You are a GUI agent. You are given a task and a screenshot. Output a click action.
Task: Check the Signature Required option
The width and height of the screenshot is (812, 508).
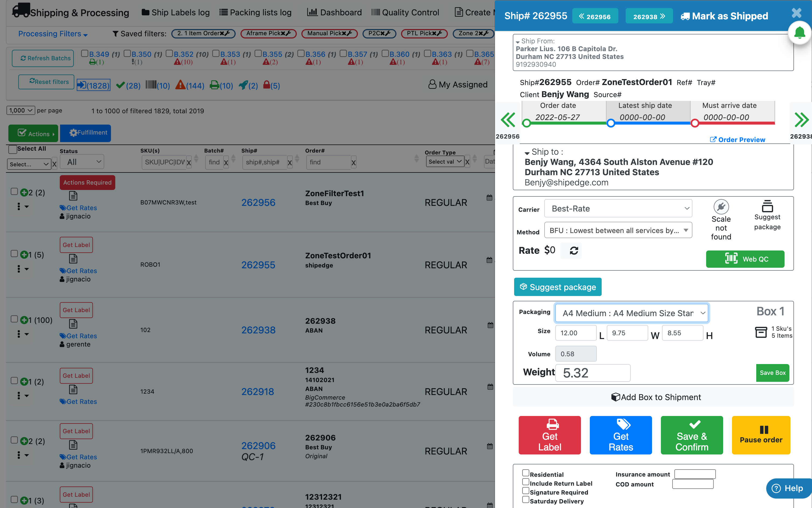point(525,491)
